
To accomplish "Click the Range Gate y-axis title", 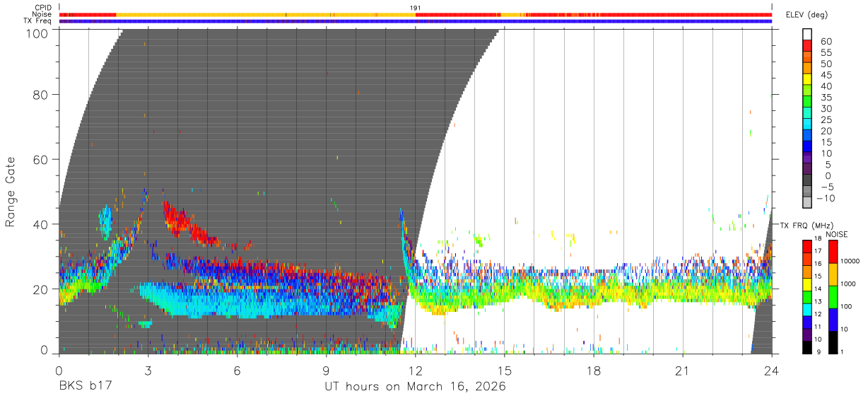I will pyautogui.click(x=11, y=192).
